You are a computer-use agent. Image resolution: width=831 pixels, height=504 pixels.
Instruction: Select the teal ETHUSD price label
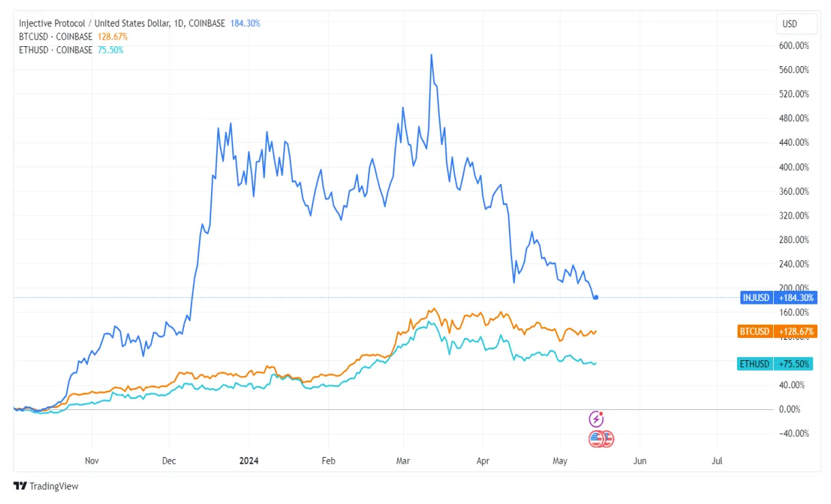click(x=777, y=364)
